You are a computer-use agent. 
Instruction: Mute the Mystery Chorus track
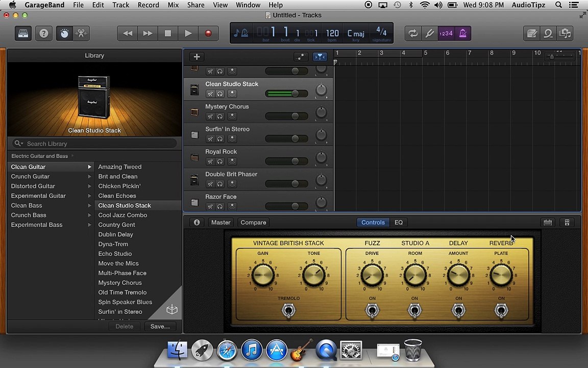210,117
